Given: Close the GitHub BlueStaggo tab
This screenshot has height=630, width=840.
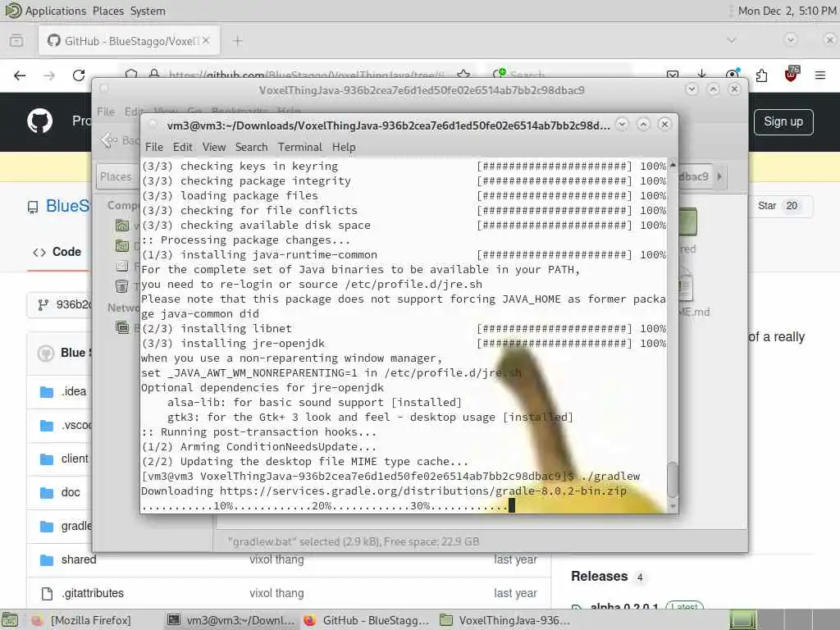Looking at the screenshot, I should pyautogui.click(x=206, y=41).
